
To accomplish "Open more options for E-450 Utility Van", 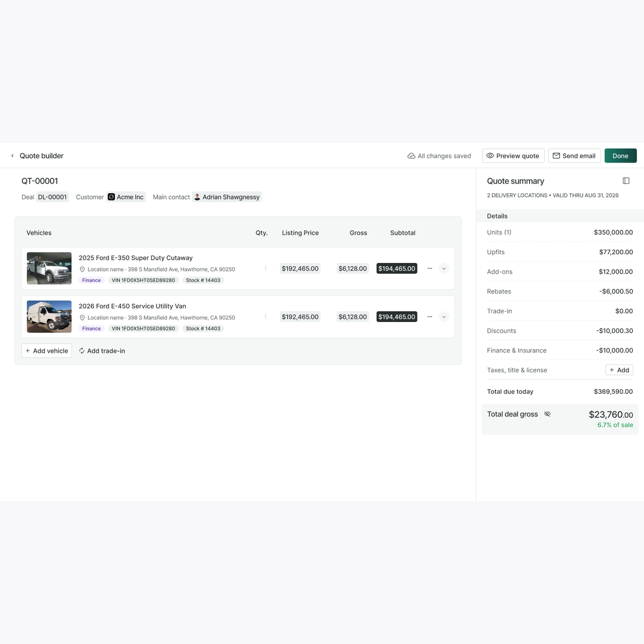I will (x=429, y=317).
